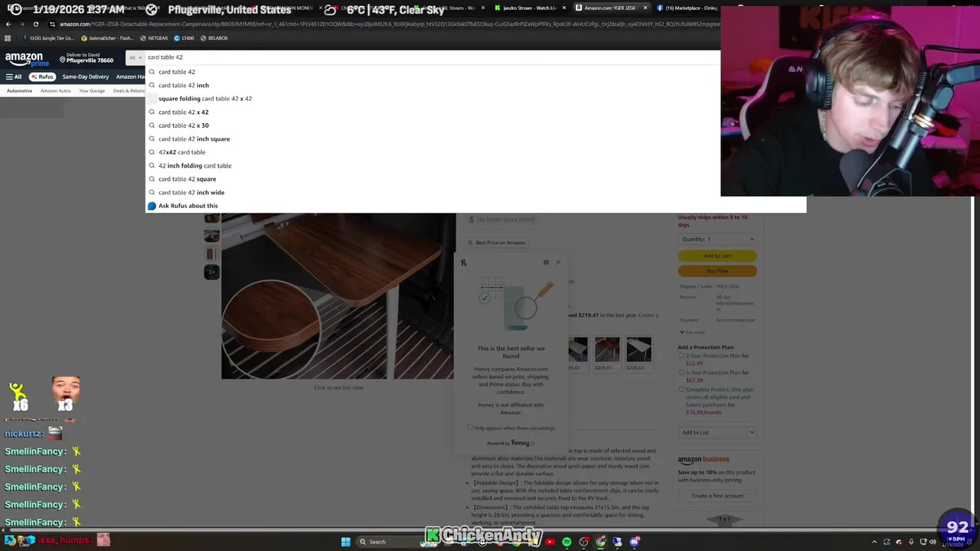Select suggestion 'card table 42 inch'
Screen dimensions: 980x551
click(x=184, y=85)
